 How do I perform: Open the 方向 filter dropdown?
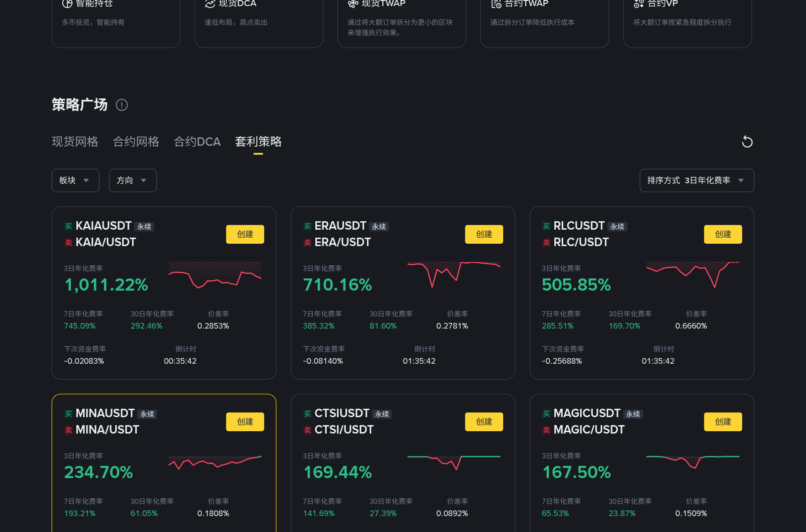(133, 180)
